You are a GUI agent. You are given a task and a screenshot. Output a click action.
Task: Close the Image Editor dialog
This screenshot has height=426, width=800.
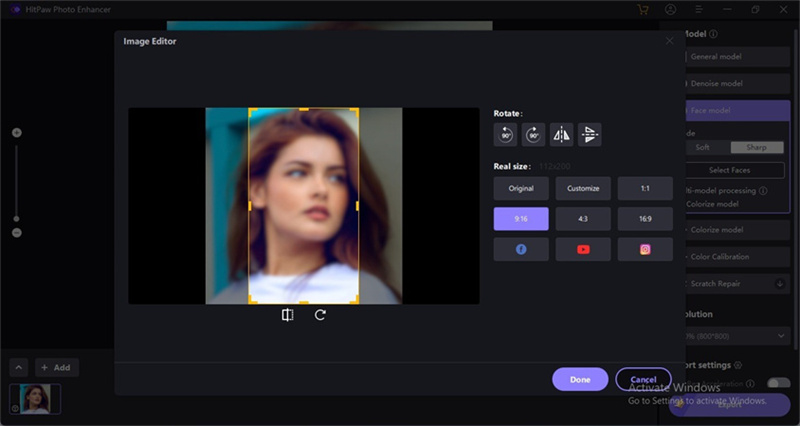point(670,41)
